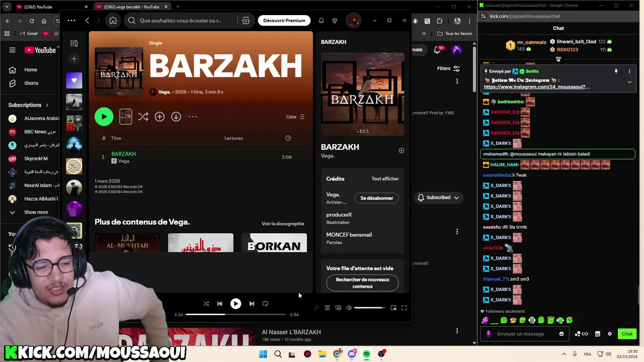Open the Subscribed dropdown on YouTube
This screenshot has width=644, height=362.
click(438, 198)
